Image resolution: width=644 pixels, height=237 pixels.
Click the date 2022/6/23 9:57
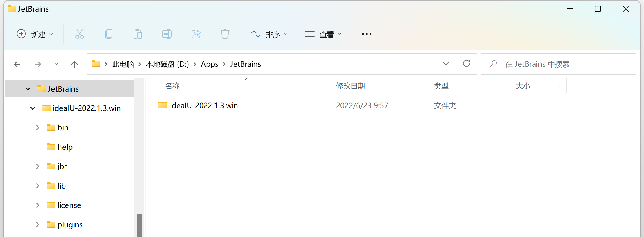coord(362,105)
